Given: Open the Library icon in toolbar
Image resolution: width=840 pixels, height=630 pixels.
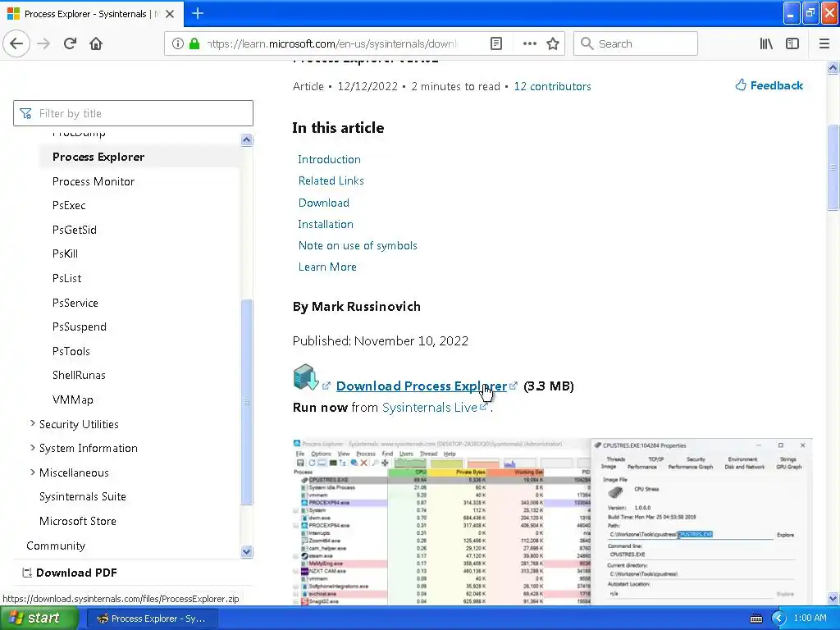Looking at the screenshot, I should pyautogui.click(x=766, y=43).
